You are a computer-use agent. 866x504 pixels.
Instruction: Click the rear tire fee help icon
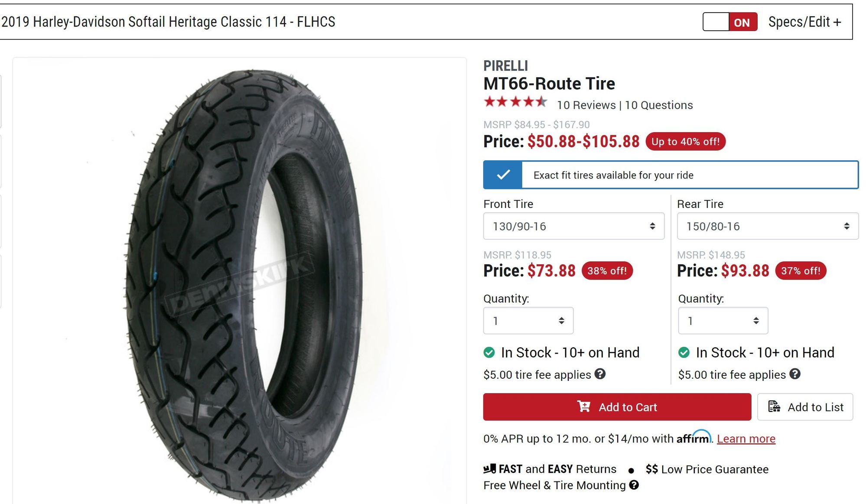click(795, 374)
